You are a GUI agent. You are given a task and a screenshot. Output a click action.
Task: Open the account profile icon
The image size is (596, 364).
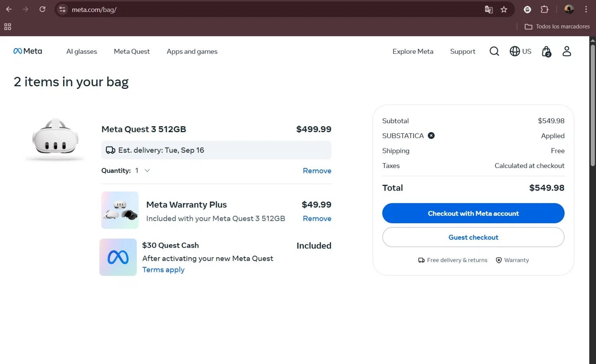[567, 51]
